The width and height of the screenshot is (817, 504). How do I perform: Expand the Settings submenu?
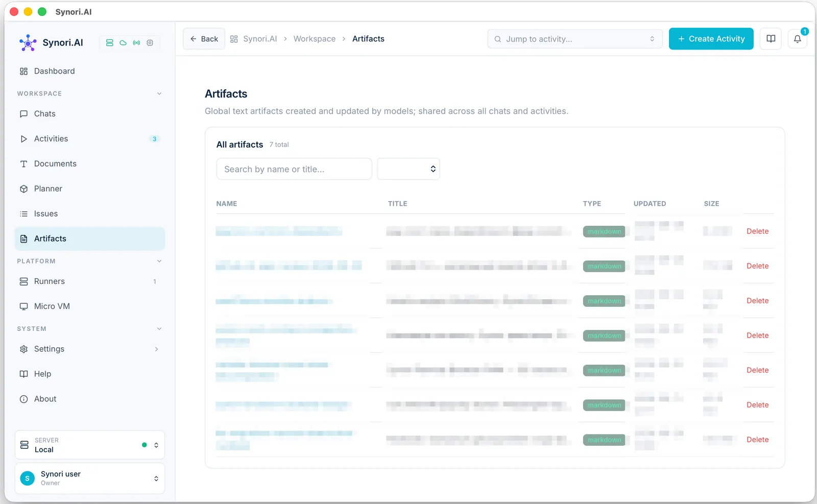coord(156,349)
